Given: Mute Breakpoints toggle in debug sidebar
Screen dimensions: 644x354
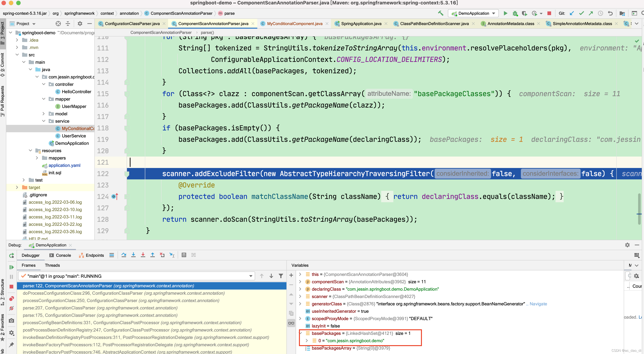Looking at the screenshot, I should [x=11, y=308].
